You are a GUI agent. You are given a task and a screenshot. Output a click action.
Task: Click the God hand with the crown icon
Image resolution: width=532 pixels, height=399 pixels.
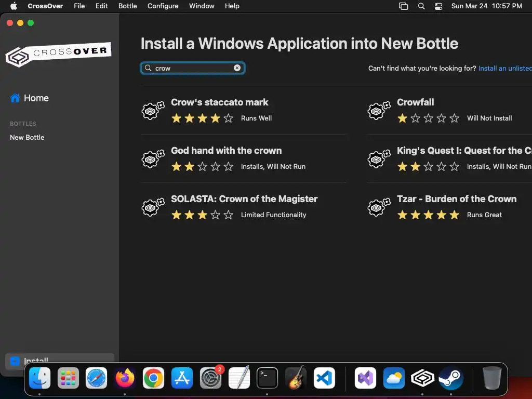click(153, 158)
